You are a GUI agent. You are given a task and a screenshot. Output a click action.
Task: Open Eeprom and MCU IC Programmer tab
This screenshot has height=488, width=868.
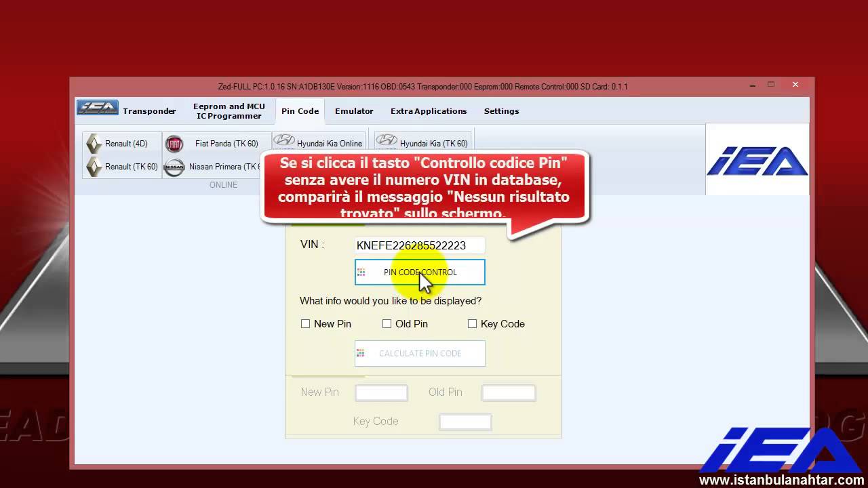tap(229, 111)
